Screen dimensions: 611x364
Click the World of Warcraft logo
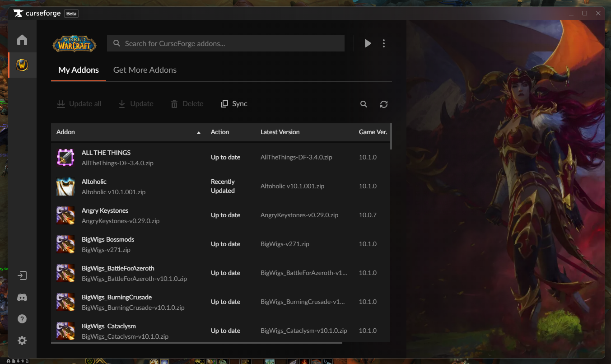(x=75, y=44)
